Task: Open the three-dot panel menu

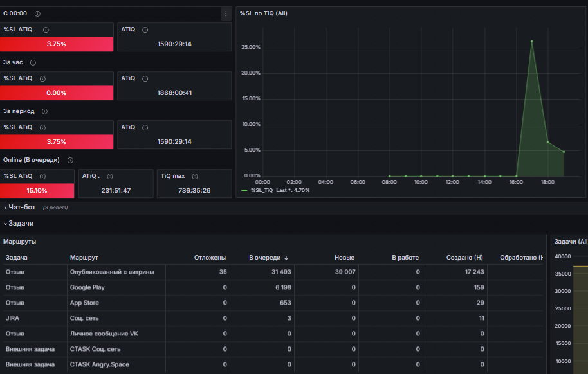Action: click(x=226, y=14)
